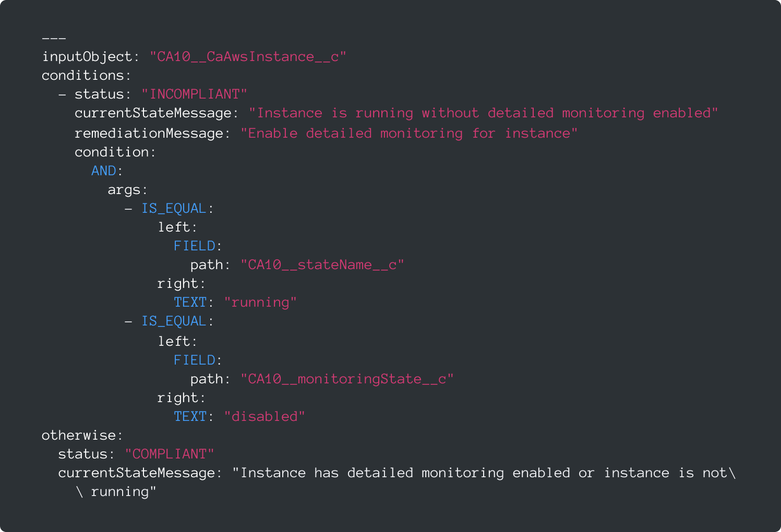Click the "Enable detailed monitoring for instance" string
Viewport: 781px width, 532px height.
408,134
